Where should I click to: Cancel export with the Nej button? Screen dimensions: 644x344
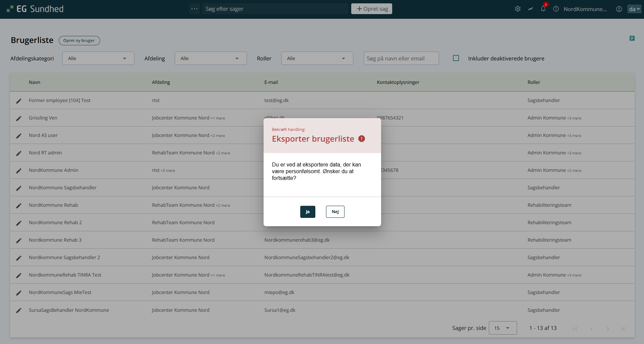(335, 212)
